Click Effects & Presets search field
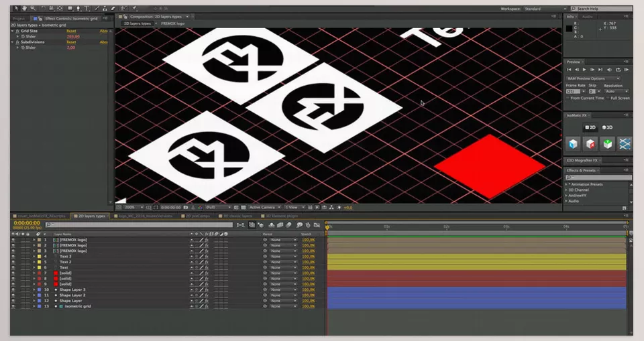The image size is (644, 341). [x=598, y=178]
